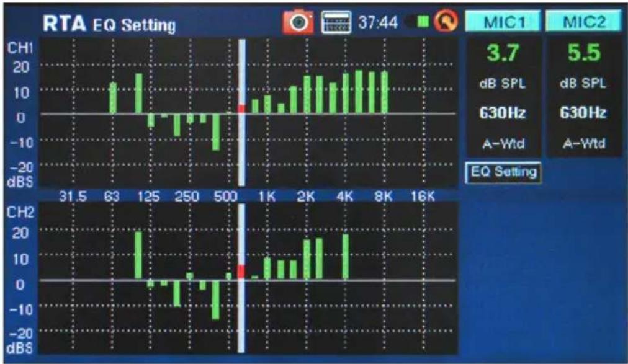This screenshot has width=628, height=364.
Task: Tap the 4K frequency axis label
Action: pos(345,197)
